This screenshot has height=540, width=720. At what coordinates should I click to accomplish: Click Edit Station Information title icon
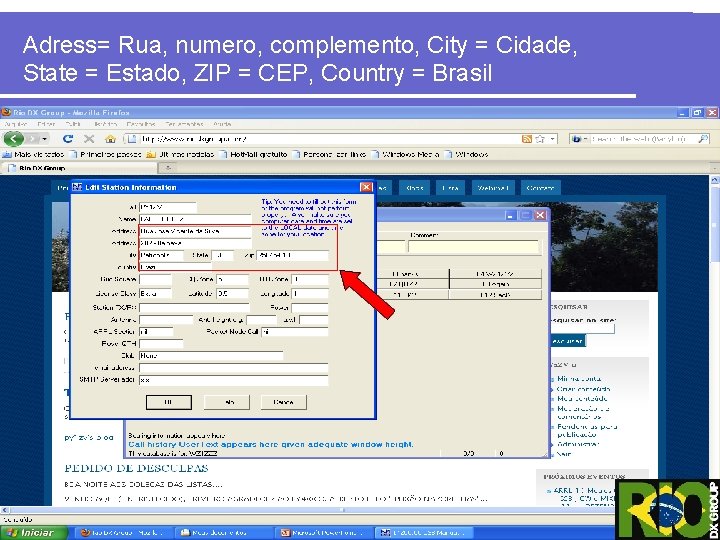[77, 187]
